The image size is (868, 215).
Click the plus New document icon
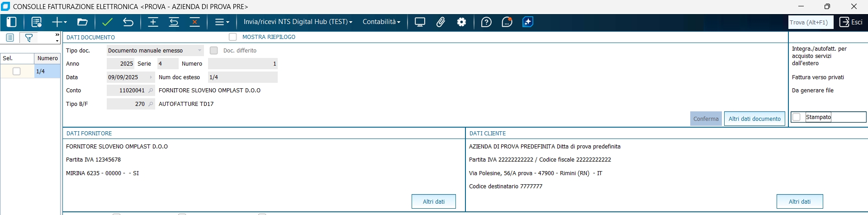pos(57,22)
